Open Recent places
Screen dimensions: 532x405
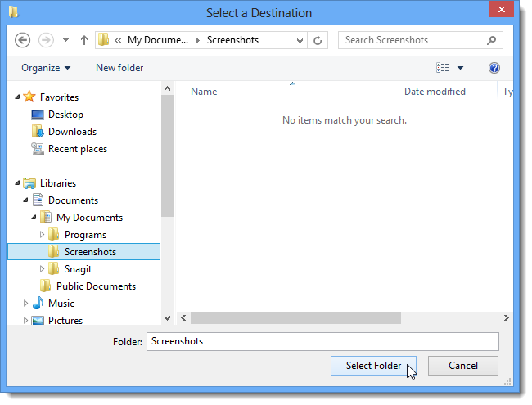coord(78,149)
